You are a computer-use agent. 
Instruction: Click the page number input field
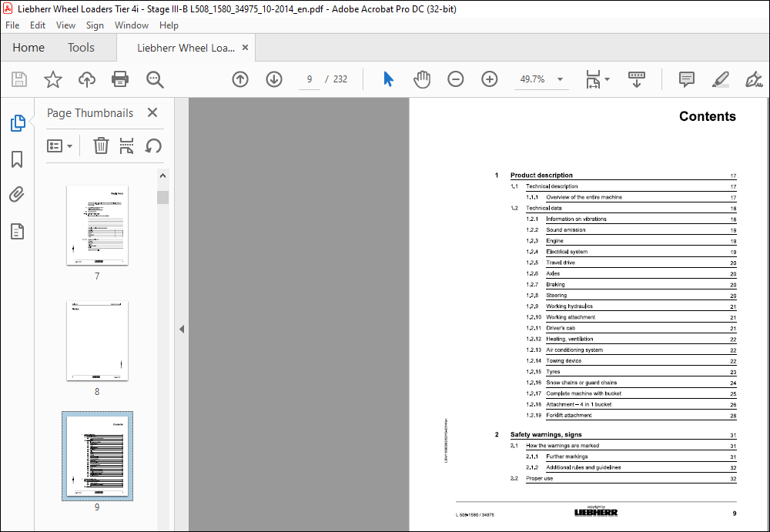[310, 79]
